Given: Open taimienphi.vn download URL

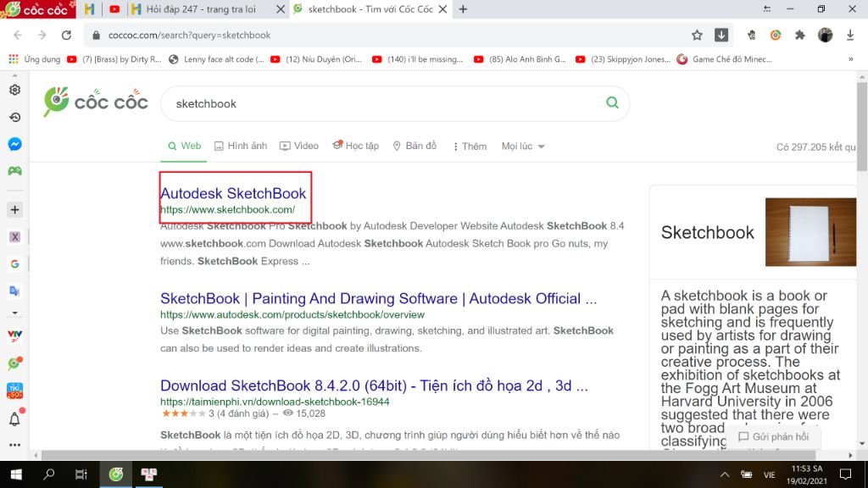Looking at the screenshot, I should coord(275,402).
